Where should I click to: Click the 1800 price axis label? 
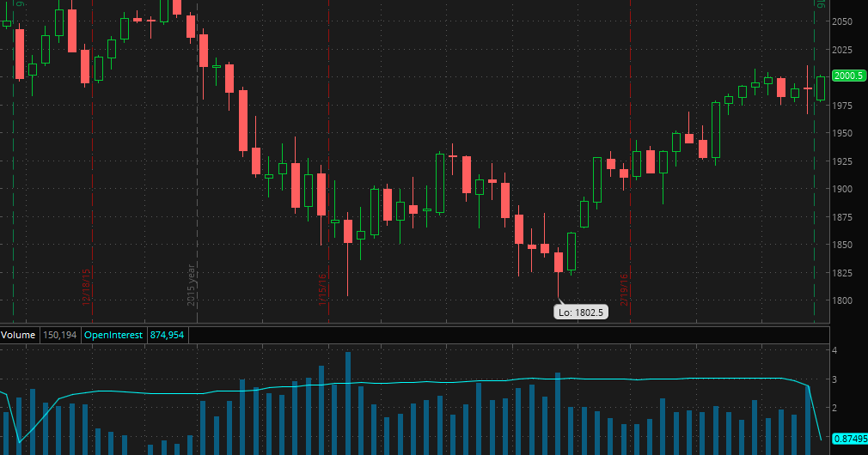click(x=842, y=300)
